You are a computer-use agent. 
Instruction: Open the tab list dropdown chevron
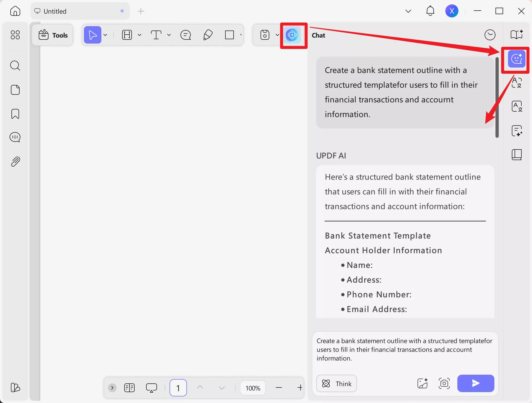pos(408,11)
